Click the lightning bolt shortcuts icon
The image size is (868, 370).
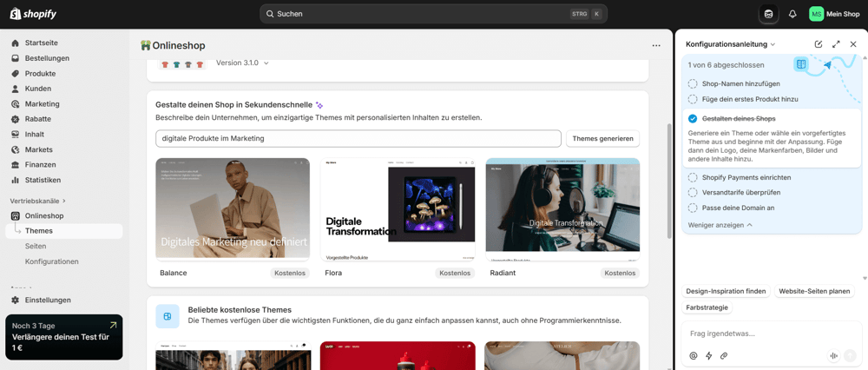click(x=709, y=356)
